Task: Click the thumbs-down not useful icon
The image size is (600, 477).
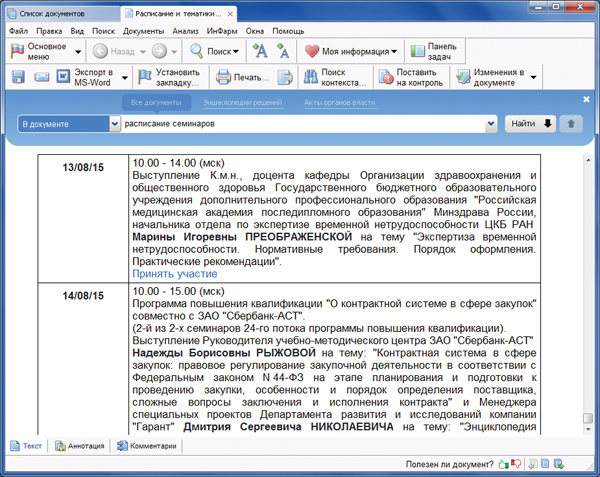Action: coord(516,464)
